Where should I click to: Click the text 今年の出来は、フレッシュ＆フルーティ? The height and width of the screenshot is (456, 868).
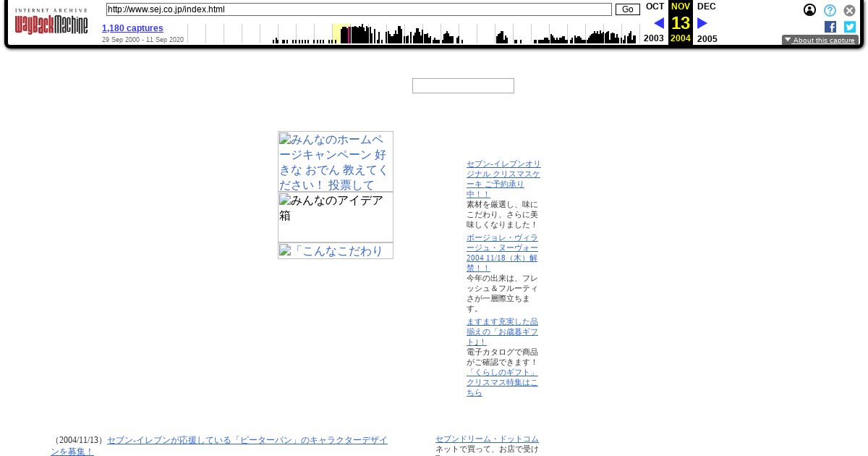502,293
